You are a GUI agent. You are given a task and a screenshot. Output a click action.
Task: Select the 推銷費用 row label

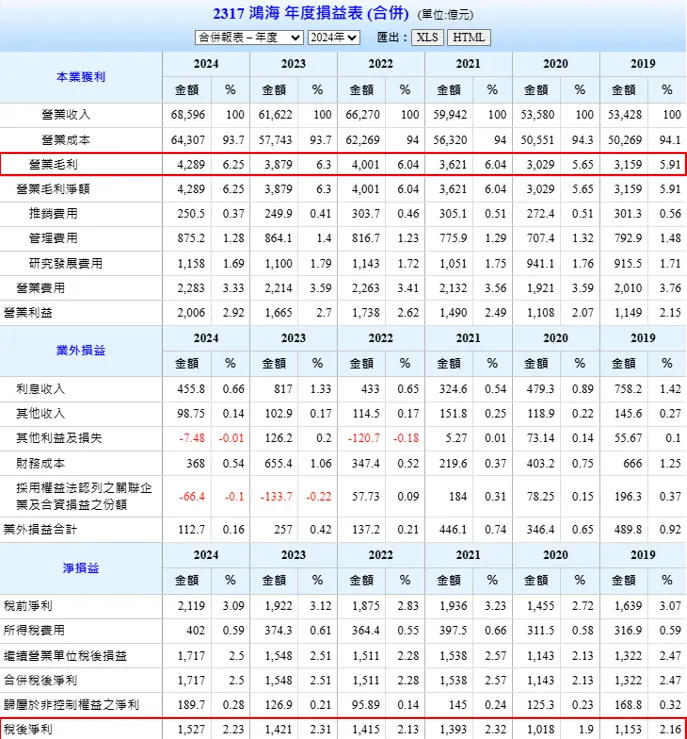pyautogui.click(x=53, y=213)
